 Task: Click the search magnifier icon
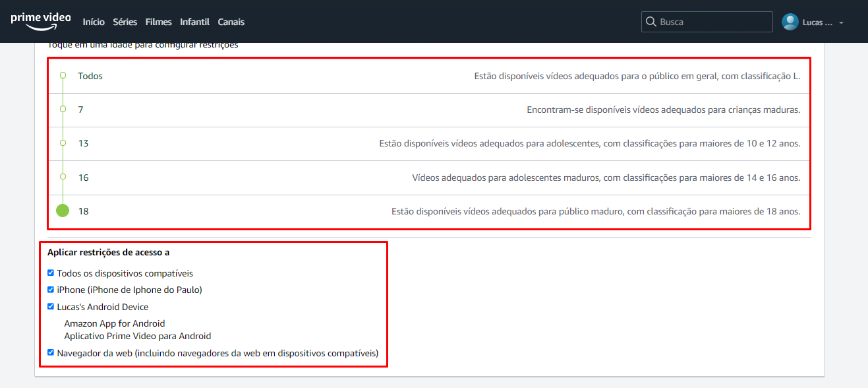pos(651,22)
